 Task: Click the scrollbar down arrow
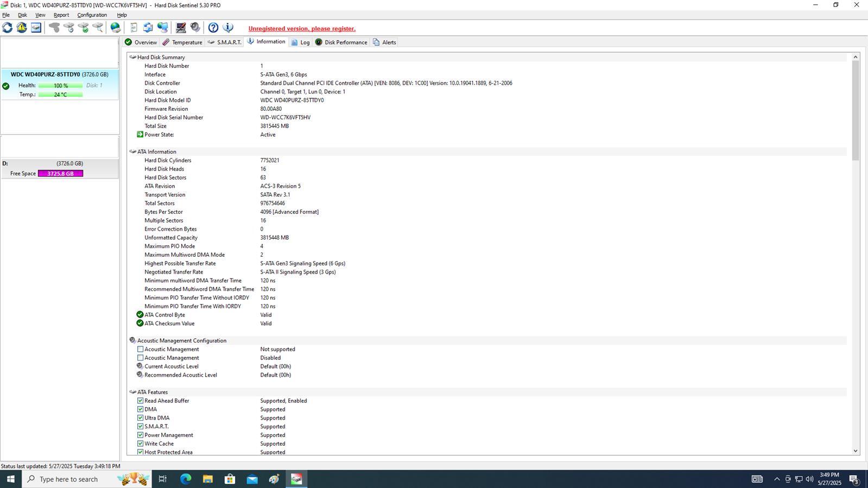pos(856,451)
